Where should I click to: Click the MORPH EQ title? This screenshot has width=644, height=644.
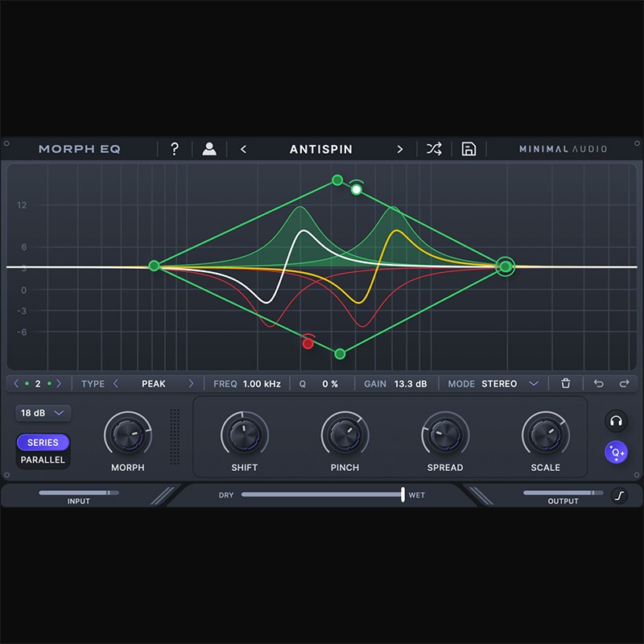click(x=79, y=149)
